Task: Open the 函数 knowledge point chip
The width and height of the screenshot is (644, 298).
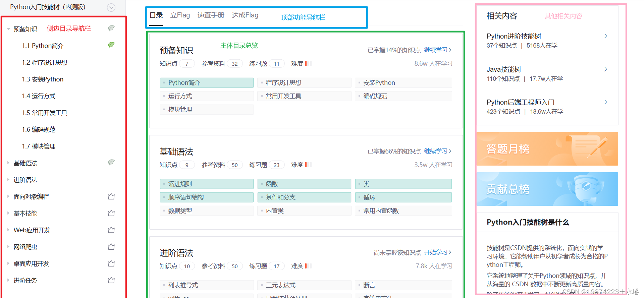Action: pyautogui.click(x=304, y=184)
